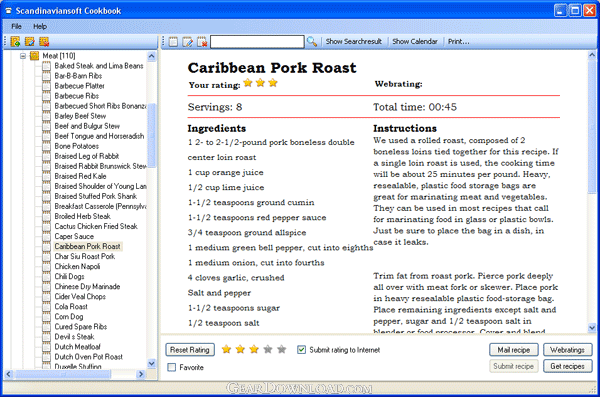The height and width of the screenshot is (397, 600).
Task: Click the new recipe icon
Action: 173,42
